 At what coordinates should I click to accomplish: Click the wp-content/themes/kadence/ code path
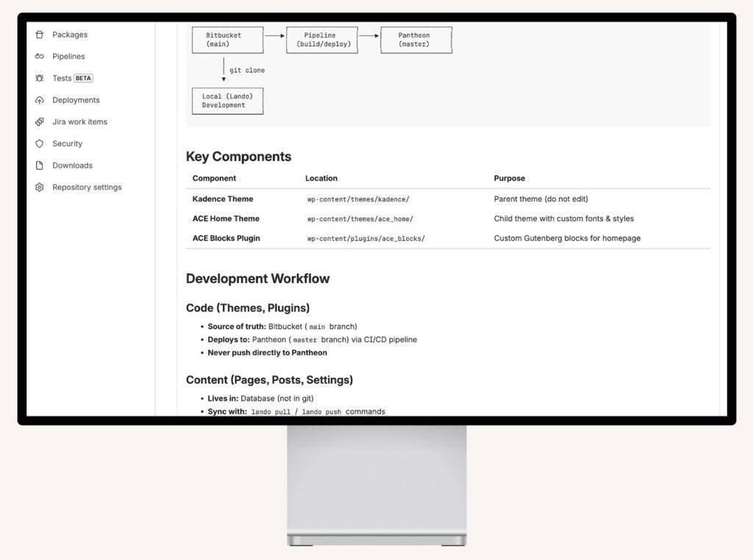pyautogui.click(x=358, y=199)
